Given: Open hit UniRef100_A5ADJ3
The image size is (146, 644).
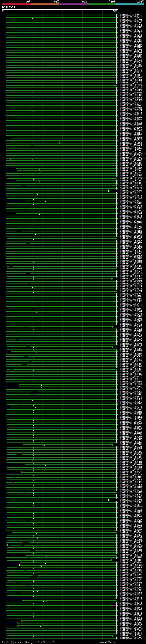Looking at the screenshot, I should 131,389.
